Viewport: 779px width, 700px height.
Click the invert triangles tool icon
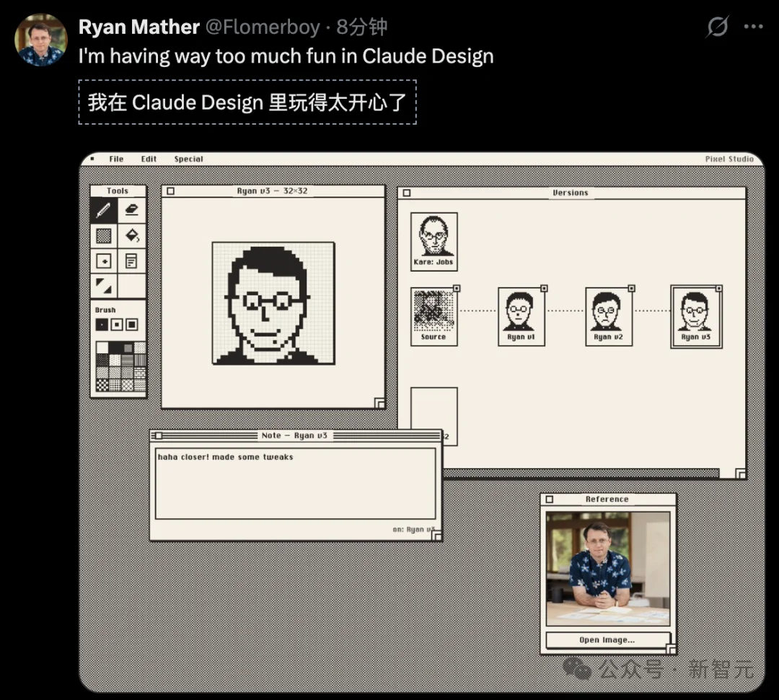pyautogui.click(x=104, y=286)
